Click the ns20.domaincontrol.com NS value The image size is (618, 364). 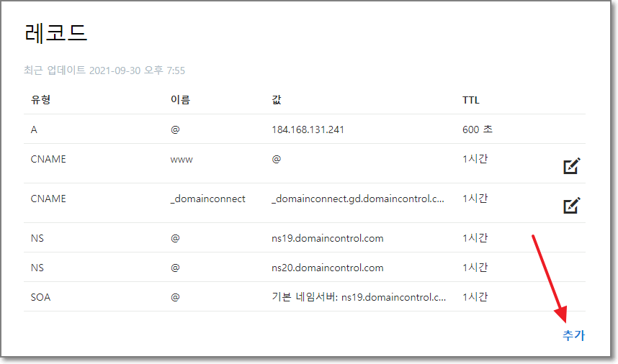point(328,268)
